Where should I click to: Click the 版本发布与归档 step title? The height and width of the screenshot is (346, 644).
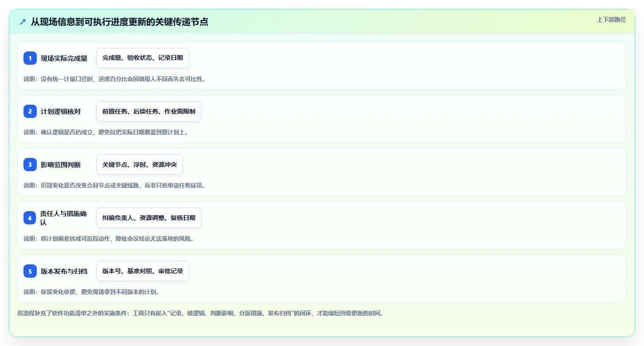[64, 271]
